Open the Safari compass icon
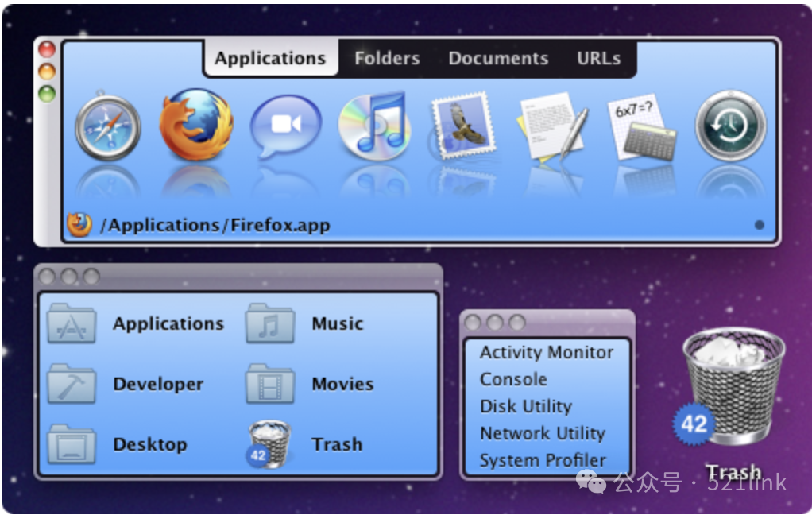This screenshot has width=812, height=515. pos(108,126)
